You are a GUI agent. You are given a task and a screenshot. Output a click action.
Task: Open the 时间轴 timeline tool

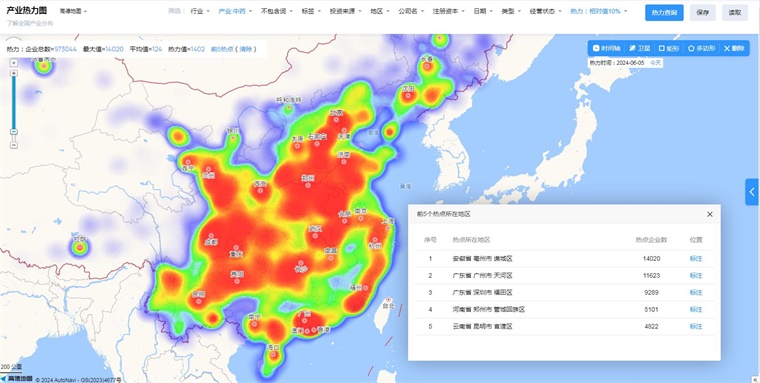point(606,48)
